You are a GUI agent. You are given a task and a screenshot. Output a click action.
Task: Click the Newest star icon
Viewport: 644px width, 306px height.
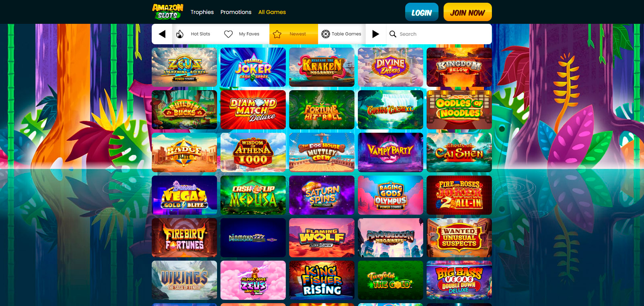tap(277, 34)
